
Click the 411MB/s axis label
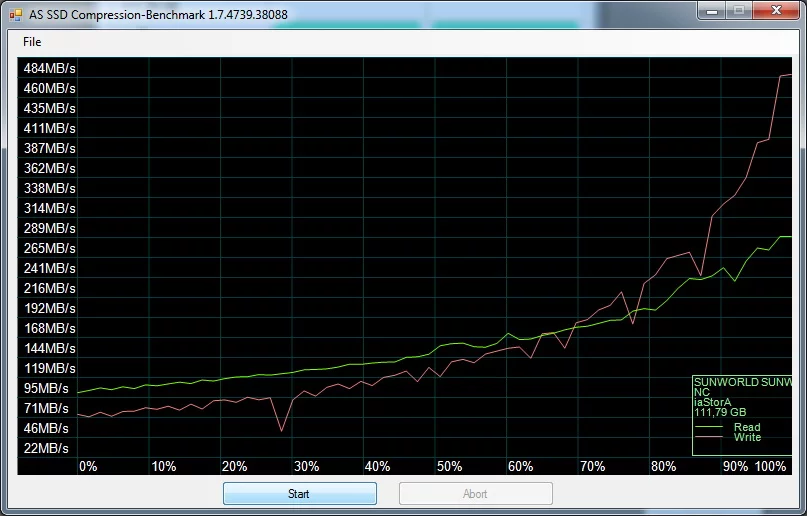pyautogui.click(x=49, y=128)
